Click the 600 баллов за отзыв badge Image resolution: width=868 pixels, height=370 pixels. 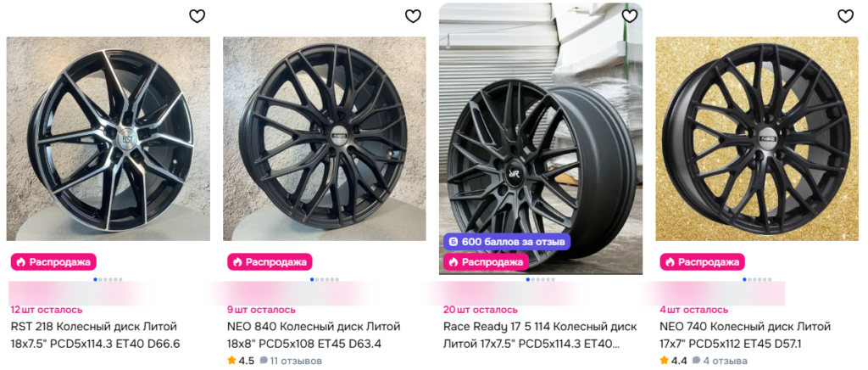(x=507, y=242)
